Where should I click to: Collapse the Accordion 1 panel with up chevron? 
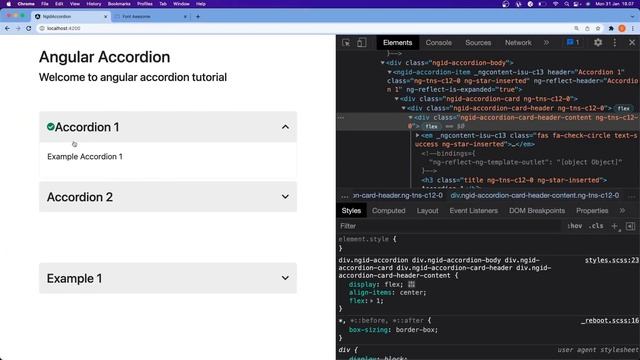coord(285,127)
